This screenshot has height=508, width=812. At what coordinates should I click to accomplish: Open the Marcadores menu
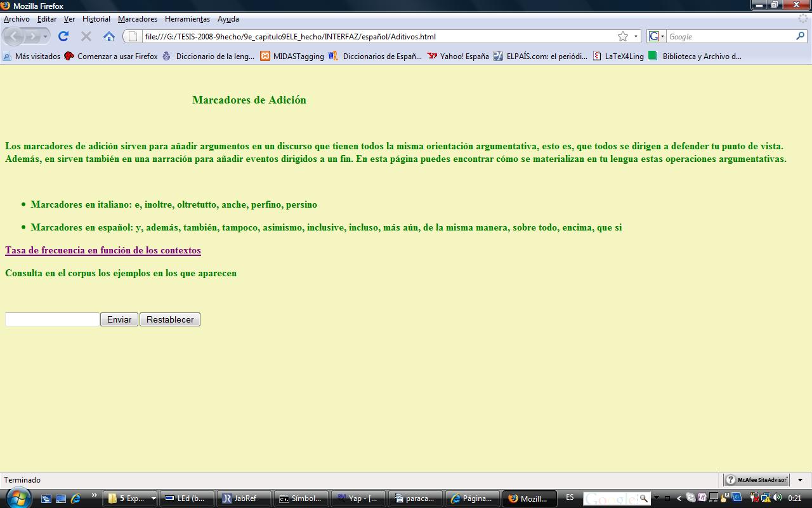(x=138, y=19)
